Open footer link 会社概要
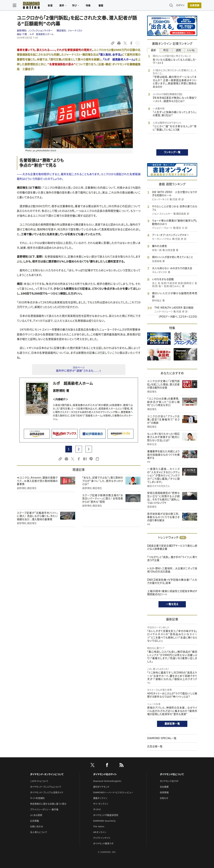 point(164,787)
